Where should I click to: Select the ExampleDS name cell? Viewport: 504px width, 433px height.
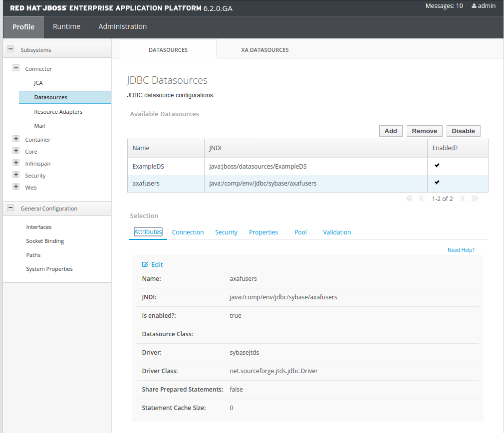click(x=166, y=167)
